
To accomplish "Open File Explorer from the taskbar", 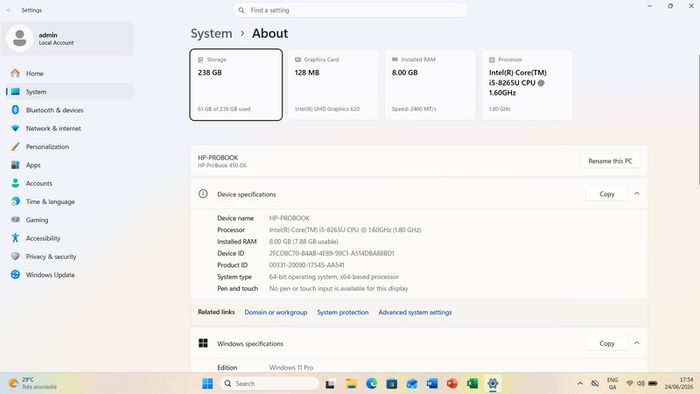I will click(351, 384).
